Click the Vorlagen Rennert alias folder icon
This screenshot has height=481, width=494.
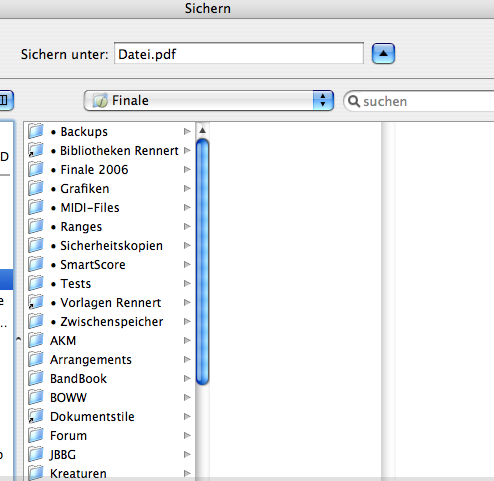[36, 302]
